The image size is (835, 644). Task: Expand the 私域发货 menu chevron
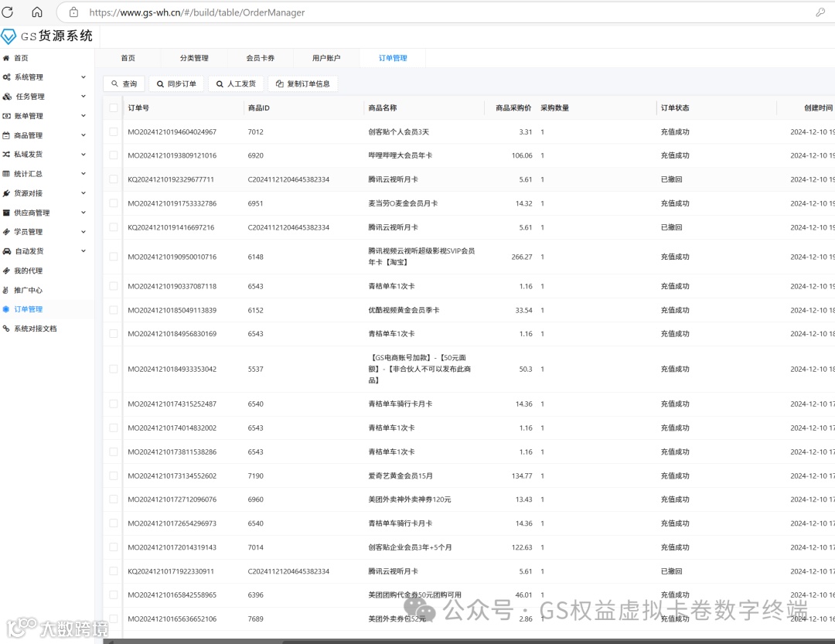[83, 155]
